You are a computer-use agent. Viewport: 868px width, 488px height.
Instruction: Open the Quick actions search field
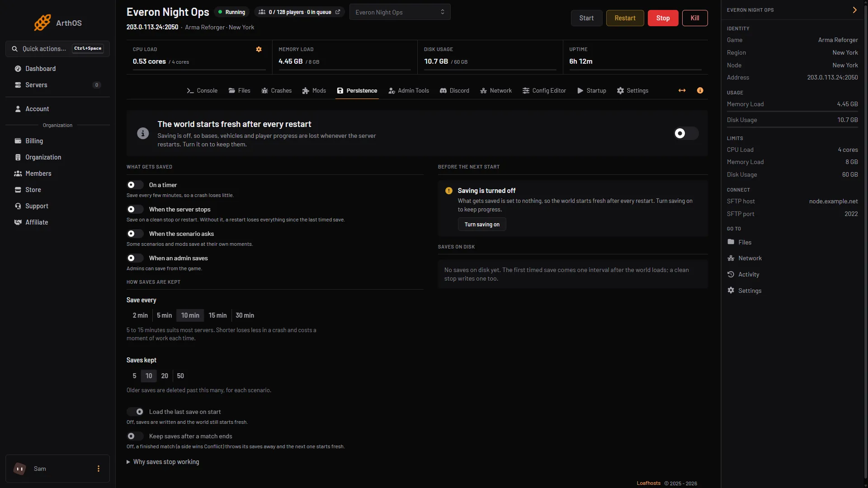(57, 49)
